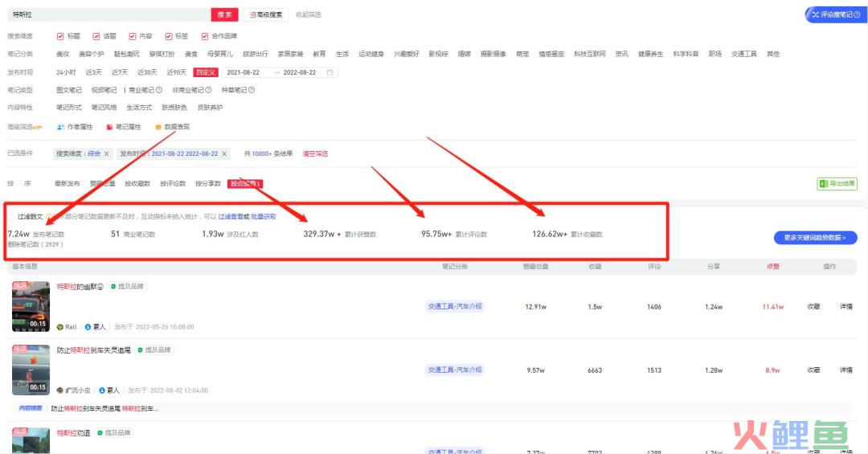Select the 自定义 custom time option

click(x=206, y=72)
